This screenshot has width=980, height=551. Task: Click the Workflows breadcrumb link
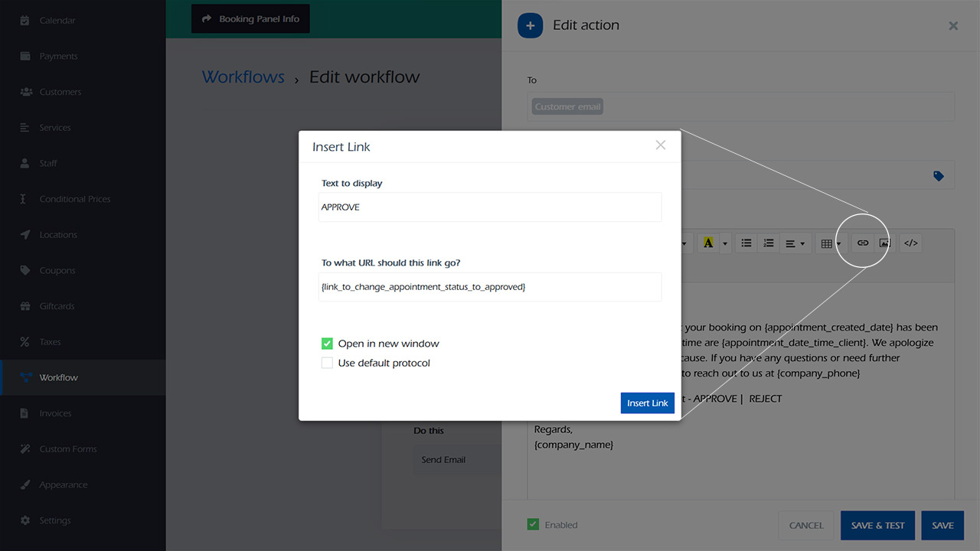coord(243,77)
